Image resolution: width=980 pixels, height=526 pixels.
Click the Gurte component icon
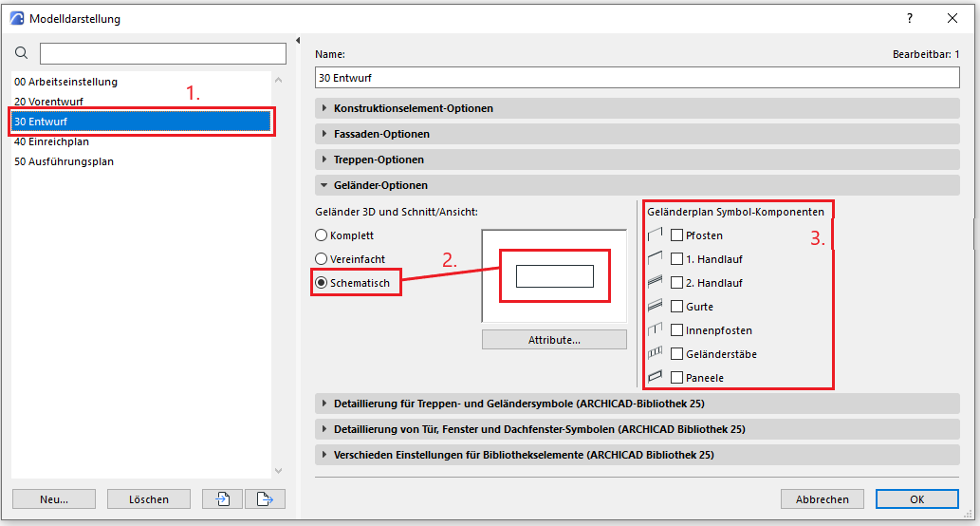click(655, 306)
